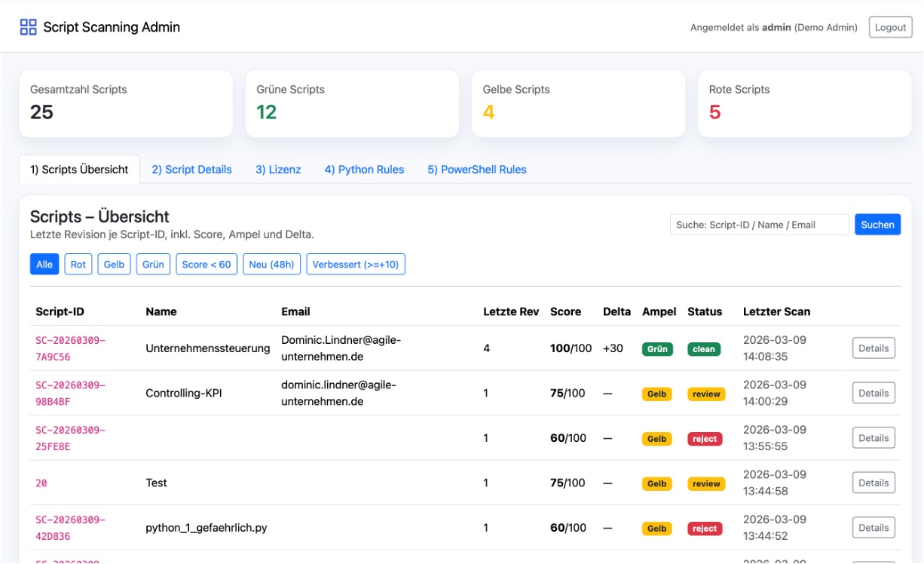Filter the scripts by Gelb
The height and width of the screenshot is (564, 924).
tap(114, 265)
